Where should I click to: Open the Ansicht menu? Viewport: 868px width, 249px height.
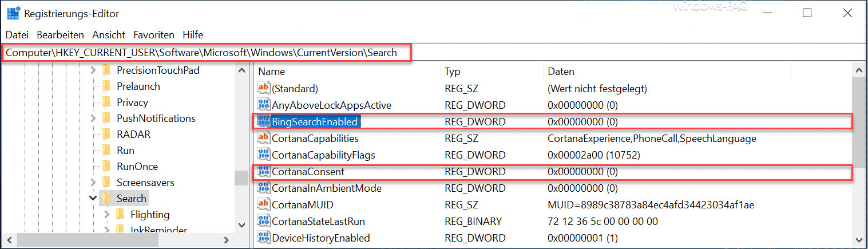109,35
